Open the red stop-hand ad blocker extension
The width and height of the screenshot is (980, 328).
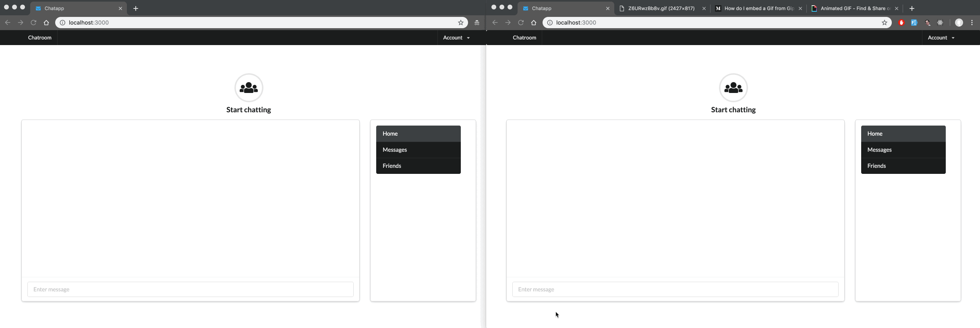coord(901,23)
